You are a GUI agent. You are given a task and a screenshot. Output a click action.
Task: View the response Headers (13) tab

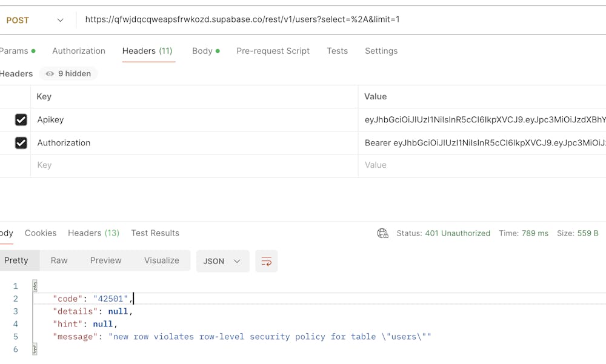[x=93, y=233]
